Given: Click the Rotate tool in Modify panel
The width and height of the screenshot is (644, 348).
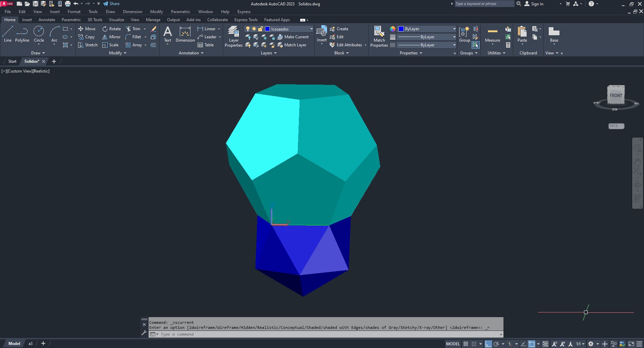Looking at the screenshot, I should tap(111, 29).
